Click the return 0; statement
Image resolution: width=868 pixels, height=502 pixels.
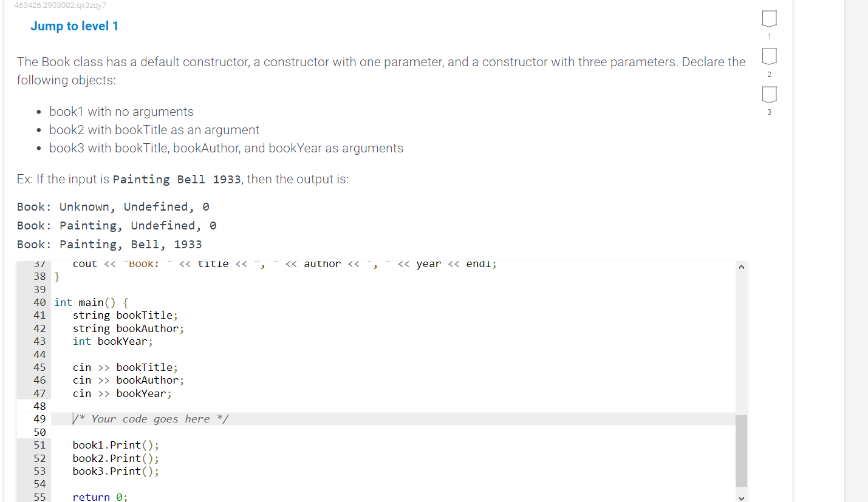(x=100, y=497)
